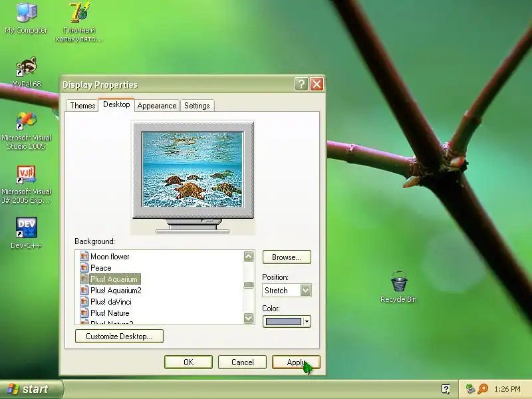Confirm with the OK button
Screen dimensions: 532x399
point(188,362)
